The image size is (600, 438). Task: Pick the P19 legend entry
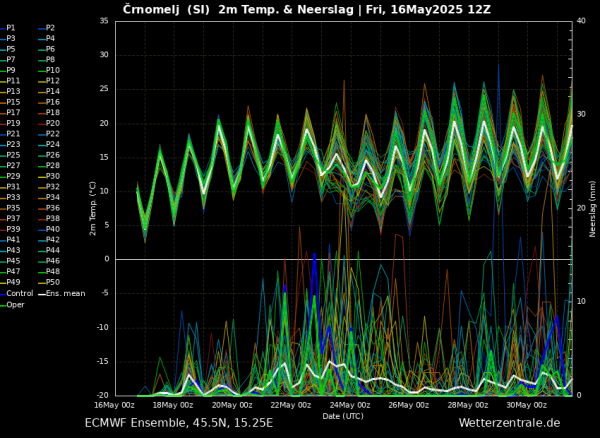[x=10, y=123]
